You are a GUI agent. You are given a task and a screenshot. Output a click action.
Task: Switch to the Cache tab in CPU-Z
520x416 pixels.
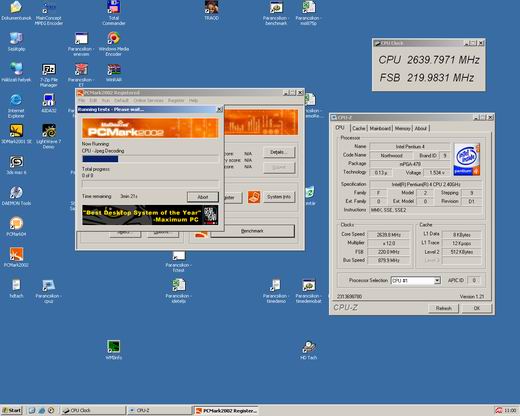359,128
